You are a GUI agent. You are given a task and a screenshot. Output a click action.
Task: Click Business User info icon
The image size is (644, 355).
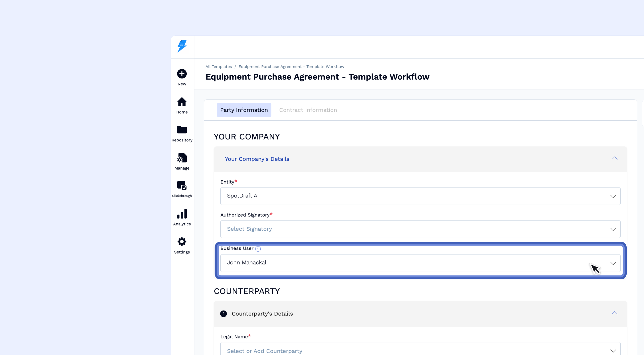pos(258,249)
